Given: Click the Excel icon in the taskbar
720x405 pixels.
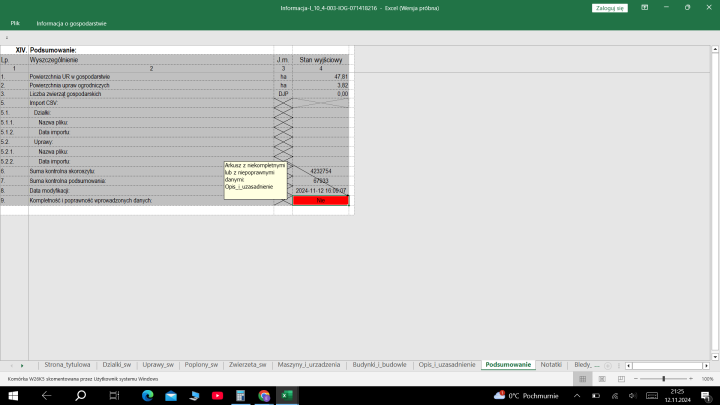Looking at the screenshot, I should (287, 395).
